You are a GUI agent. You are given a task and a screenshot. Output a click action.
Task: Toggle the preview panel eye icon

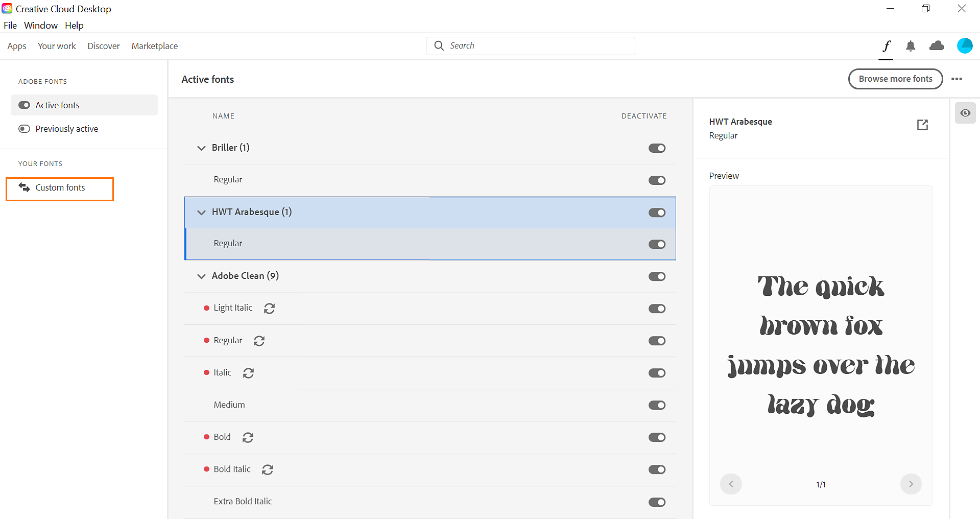pos(965,113)
